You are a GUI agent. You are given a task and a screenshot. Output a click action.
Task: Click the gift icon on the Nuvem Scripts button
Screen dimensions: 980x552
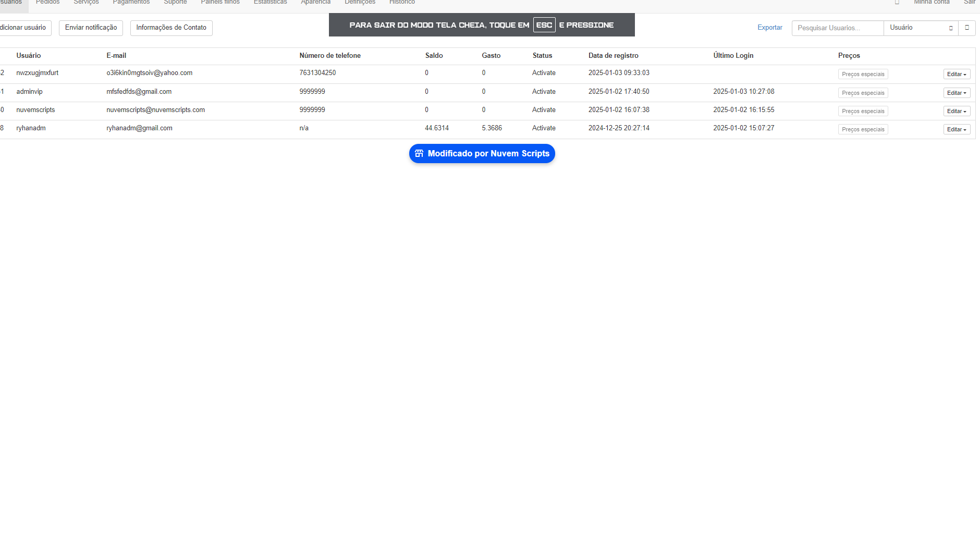click(x=419, y=153)
